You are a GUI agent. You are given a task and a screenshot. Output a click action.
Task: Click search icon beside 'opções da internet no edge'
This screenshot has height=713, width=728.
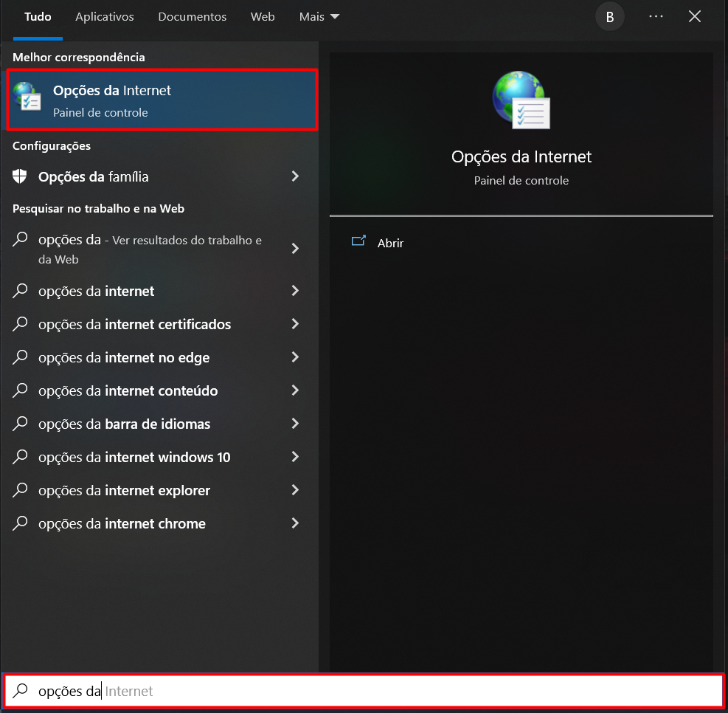pyautogui.click(x=20, y=356)
